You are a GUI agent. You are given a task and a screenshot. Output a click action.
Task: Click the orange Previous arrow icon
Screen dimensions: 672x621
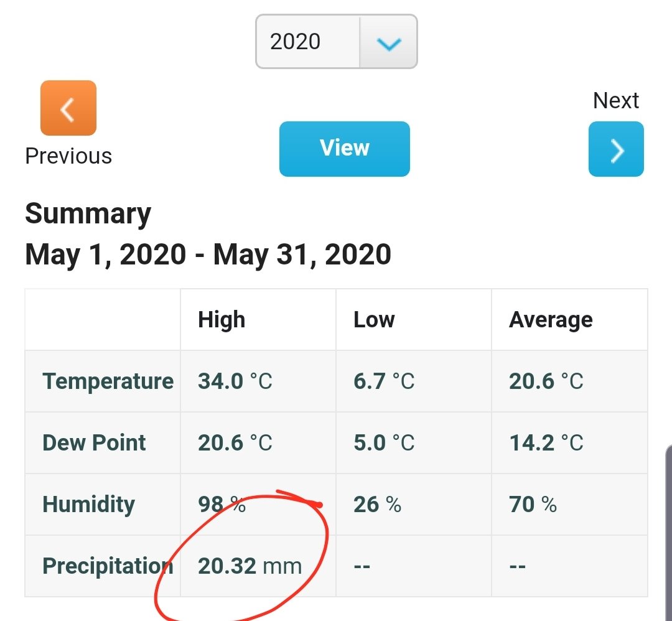tap(68, 108)
